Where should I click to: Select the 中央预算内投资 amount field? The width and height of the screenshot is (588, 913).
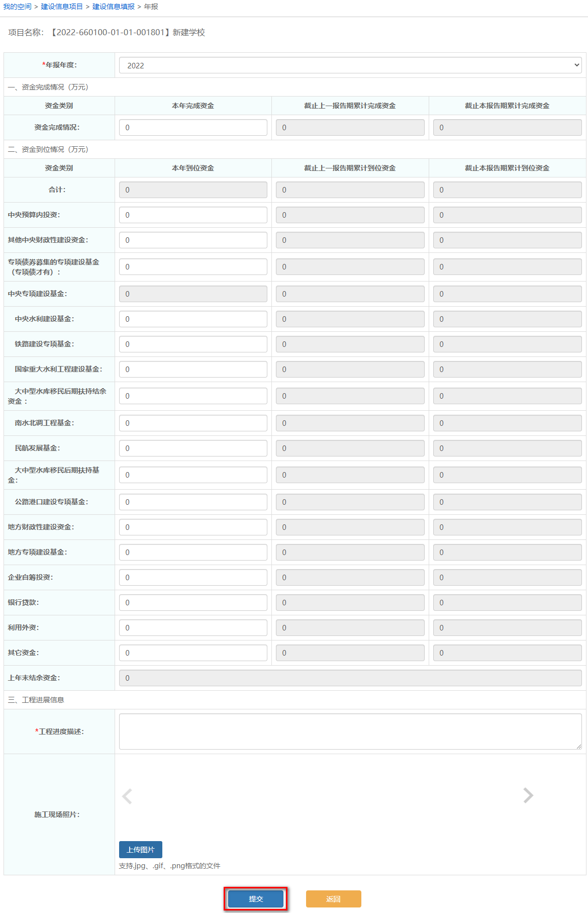[193, 215]
